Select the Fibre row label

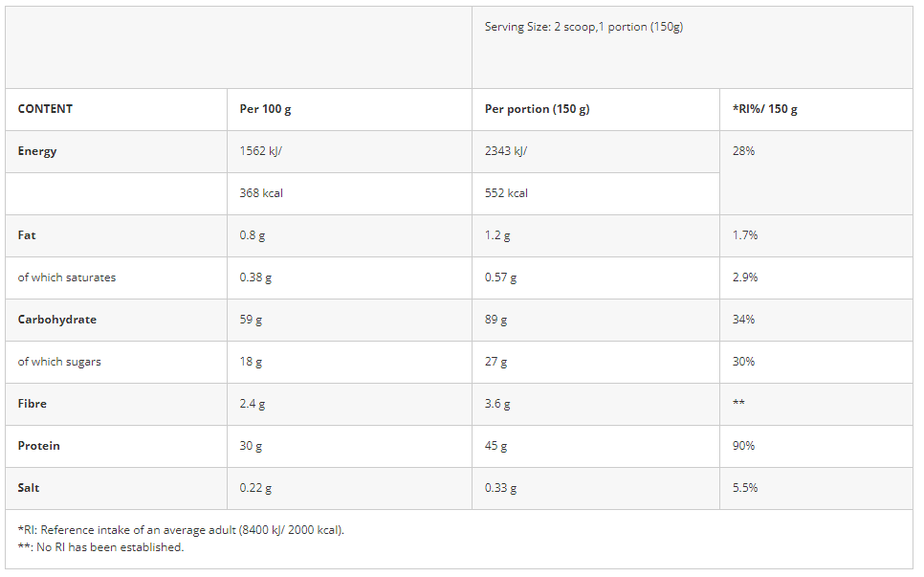32,404
